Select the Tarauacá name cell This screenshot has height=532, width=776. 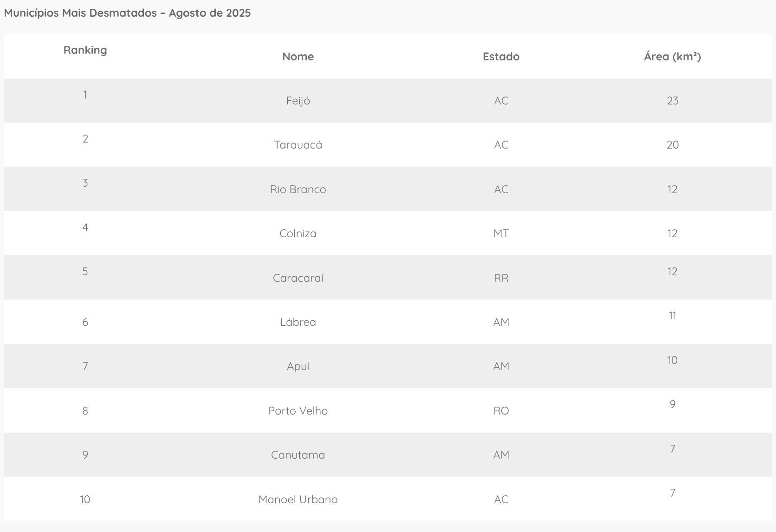coord(298,145)
